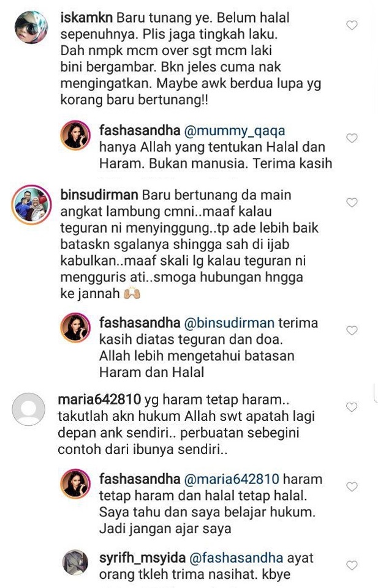
Task: Tap the heart next to maria642810's comment
Action: (352, 407)
